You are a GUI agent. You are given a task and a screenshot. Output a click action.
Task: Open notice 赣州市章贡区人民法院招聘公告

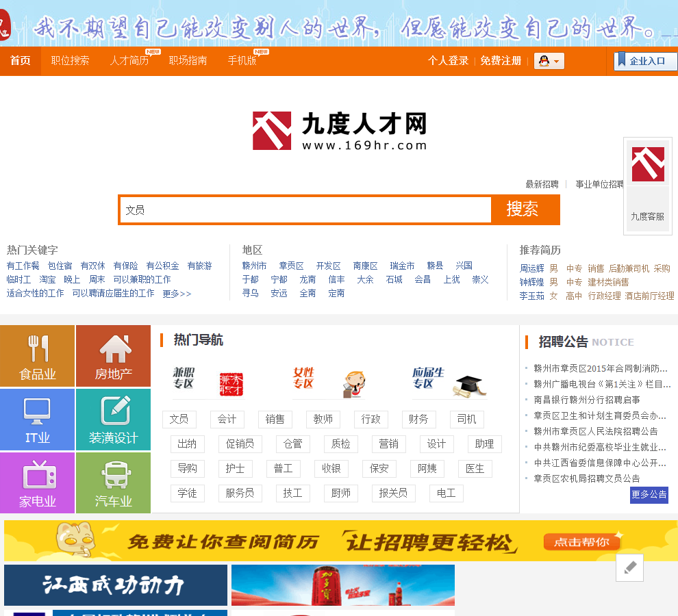596,431
